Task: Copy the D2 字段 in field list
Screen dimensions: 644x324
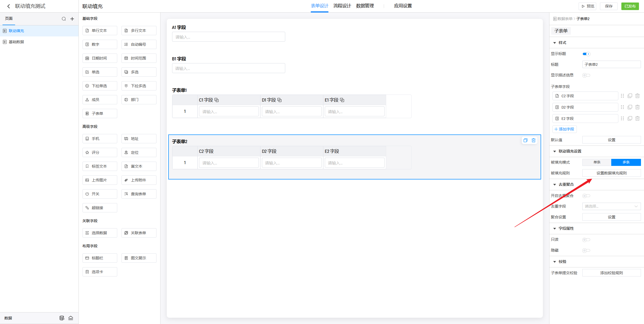Action: tap(630, 107)
